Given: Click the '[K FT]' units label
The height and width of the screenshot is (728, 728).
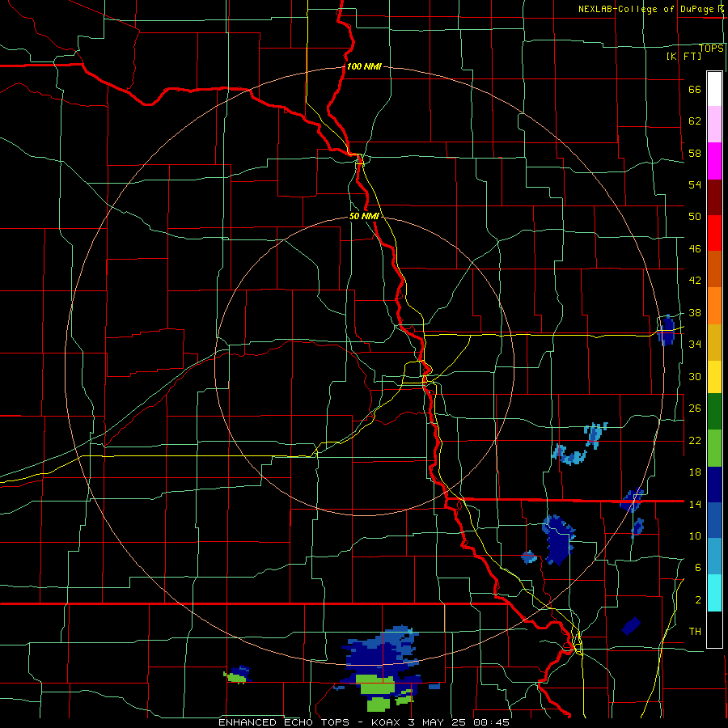Looking at the screenshot, I should pyautogui.click(x=684, y=56).
